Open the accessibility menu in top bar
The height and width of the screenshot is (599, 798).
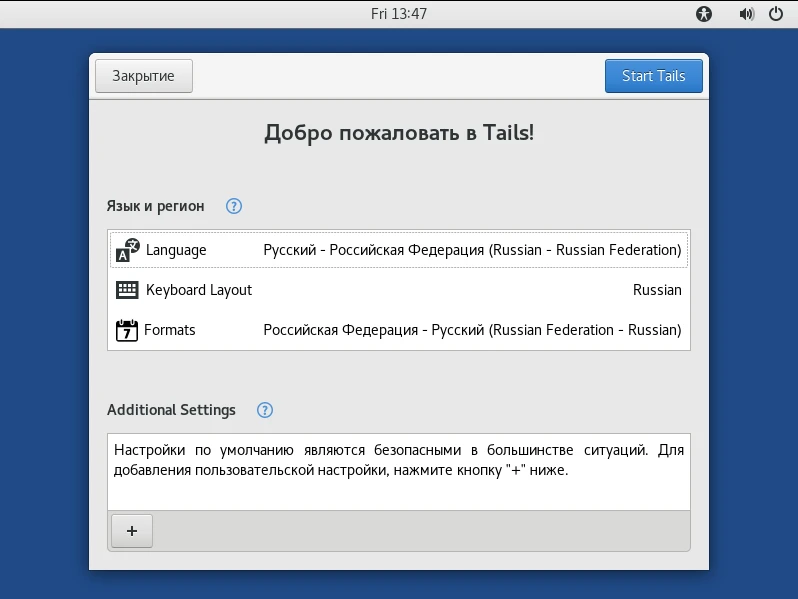coord(704,14)
